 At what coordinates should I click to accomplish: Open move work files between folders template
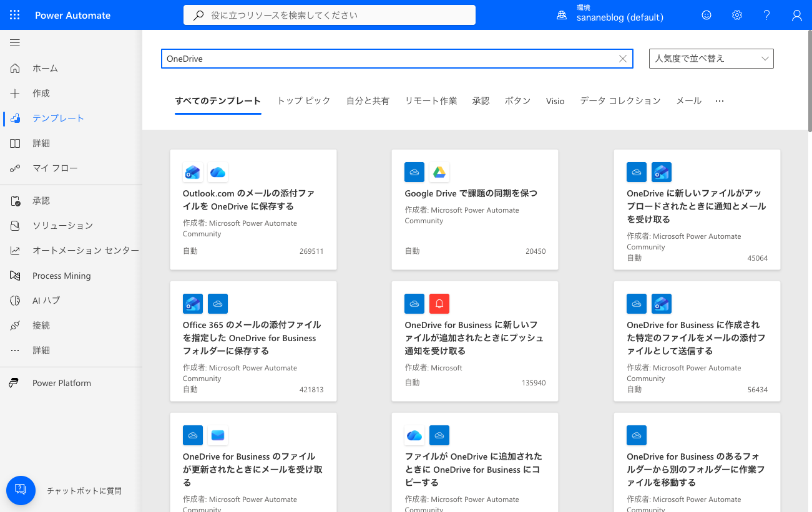coord(697,462)
